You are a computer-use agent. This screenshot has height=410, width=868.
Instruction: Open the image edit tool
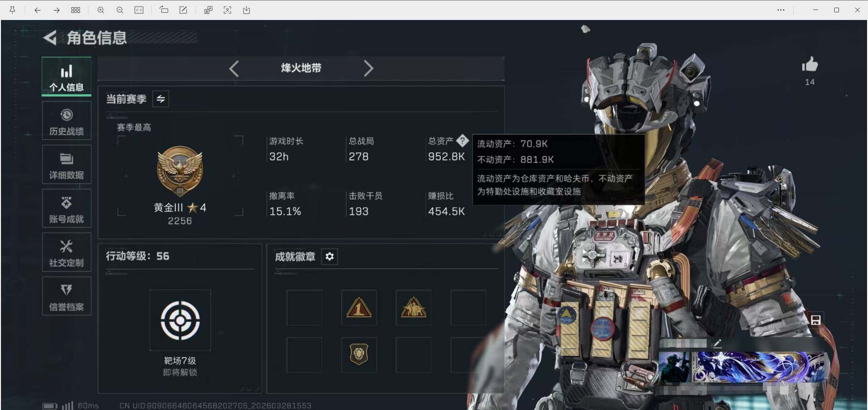(x=183, y=10)
